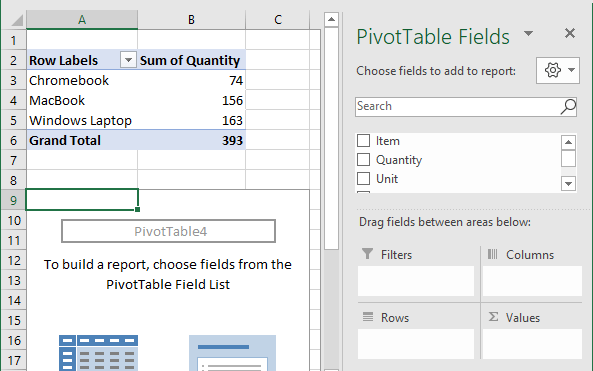
Task: Click the cell showing 156
Action: 191,100
